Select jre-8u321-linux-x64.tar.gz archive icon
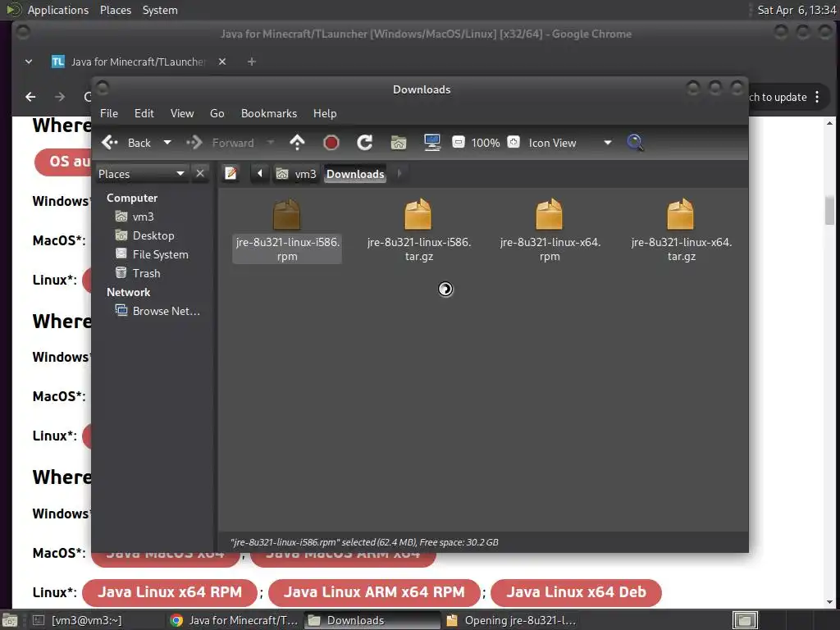Viewport: 840px width, 630px height. point(680,214)
